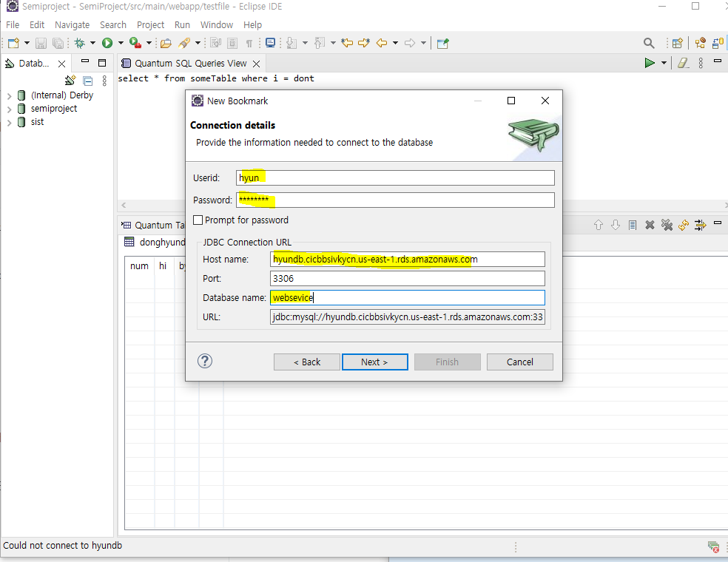Expand the sist tree node

point(10,123)
